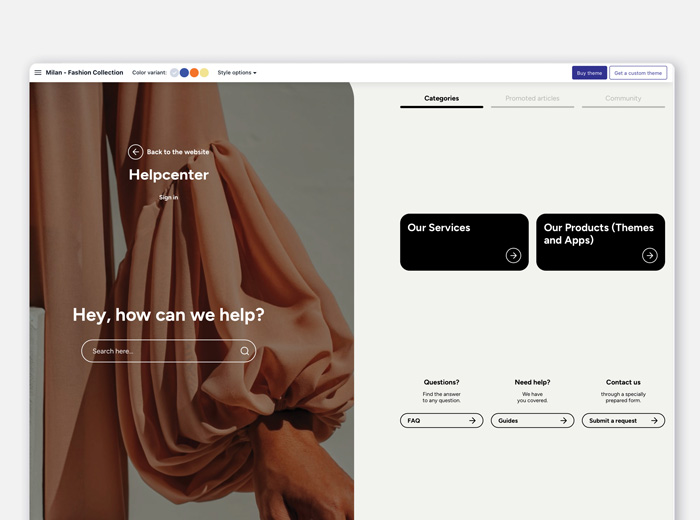Click the magnifier search icon
This screenshot has height=520, width=700.
pyautogui.click(x=245, y=351)
